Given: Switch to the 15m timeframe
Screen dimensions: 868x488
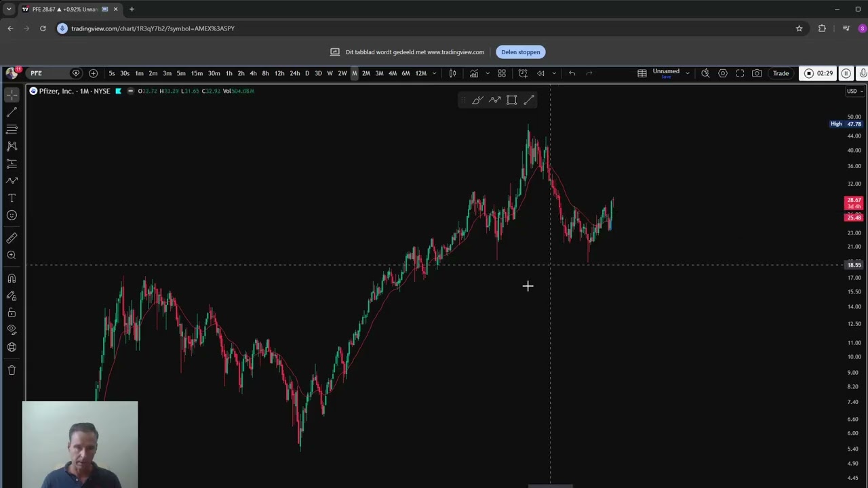Looking at the screenshot, I should [x=197, y=73].
